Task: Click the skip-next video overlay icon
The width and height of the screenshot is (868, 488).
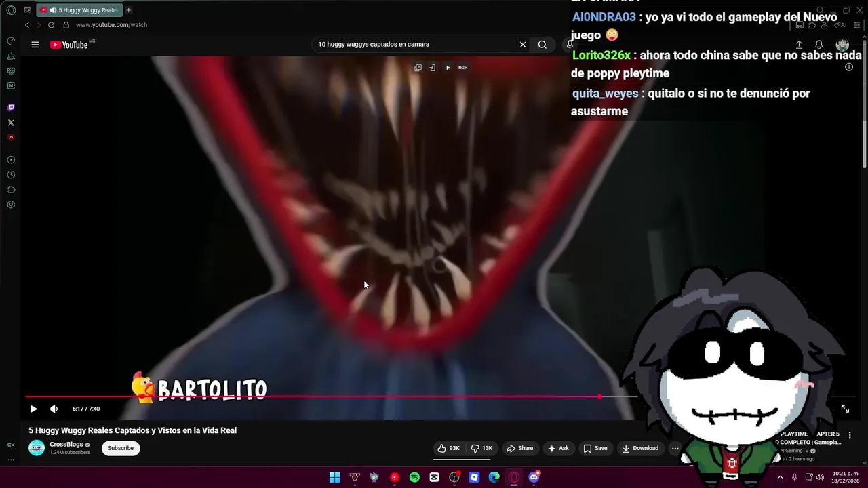Action: (x=448, y=68)
